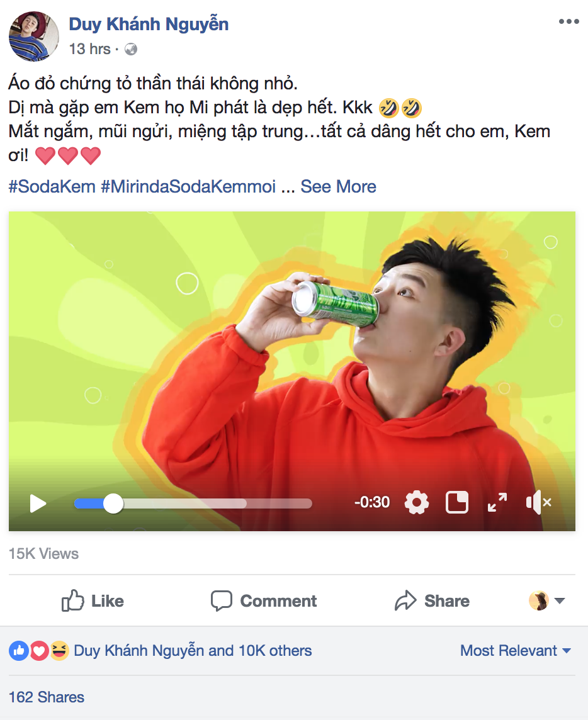Expand video to fullscreen
Viewport: 588px width, 720px height.
497,502
